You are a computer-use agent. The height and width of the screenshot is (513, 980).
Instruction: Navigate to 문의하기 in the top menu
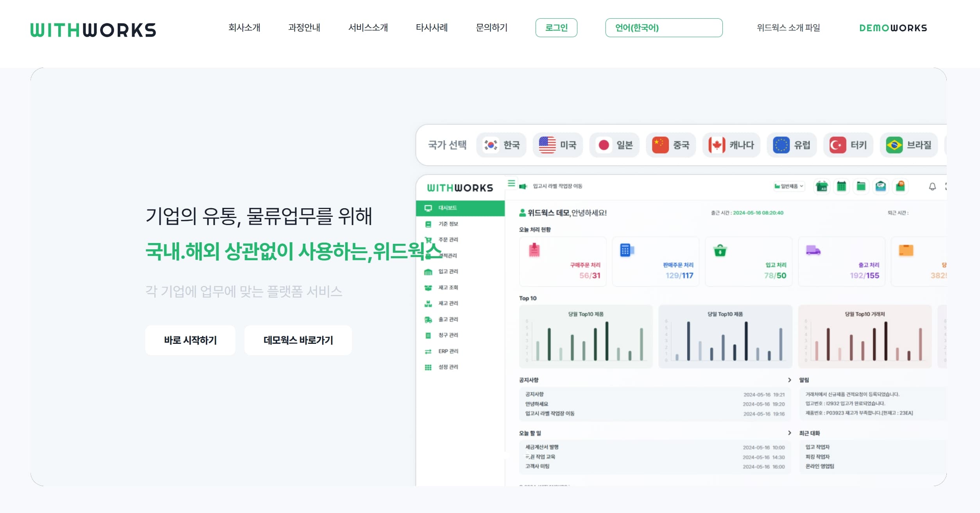coord(491,28)
